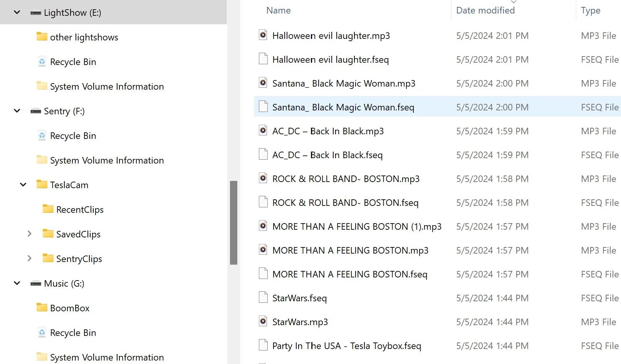This screenshot has height=364, width=621.
Task: Click the Halloween evil laughter.mp3 file icon
Action: 263,35
